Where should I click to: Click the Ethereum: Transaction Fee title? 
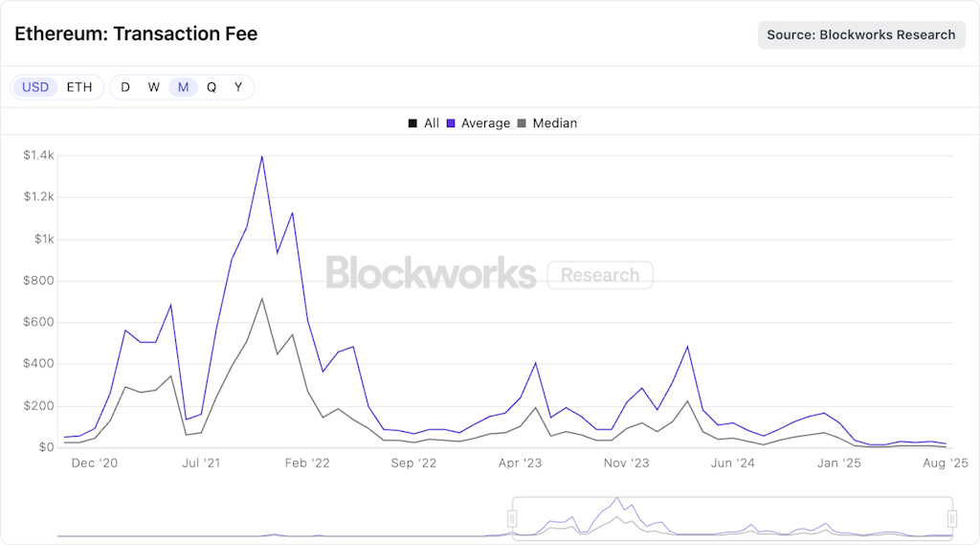[x=136, y=34]
